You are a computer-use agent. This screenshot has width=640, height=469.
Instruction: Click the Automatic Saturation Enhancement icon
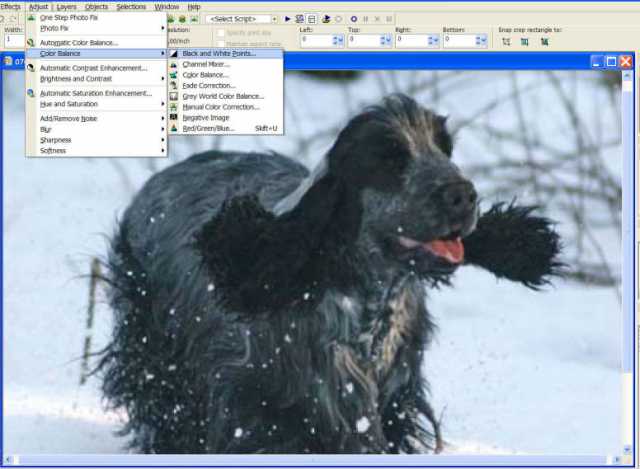(31, 93)
